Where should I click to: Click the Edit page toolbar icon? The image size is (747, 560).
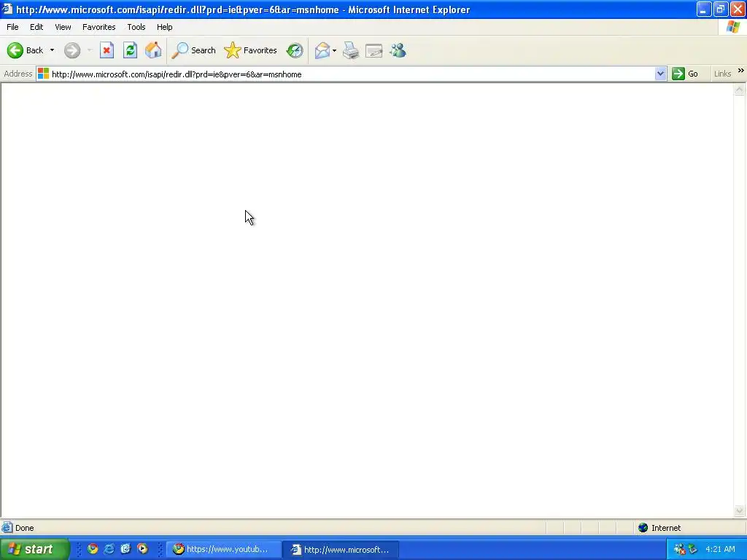coord(374,50)
